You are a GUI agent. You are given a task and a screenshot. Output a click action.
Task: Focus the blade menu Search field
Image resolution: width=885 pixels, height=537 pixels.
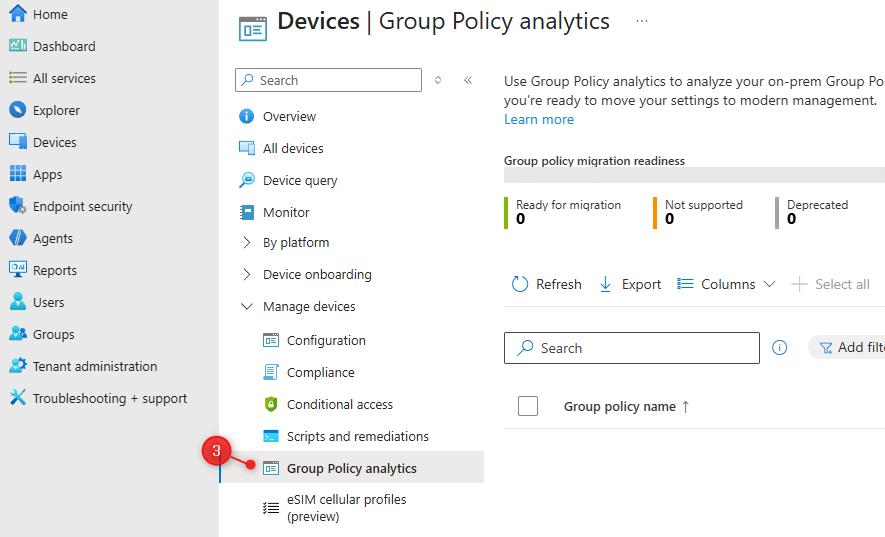click(328, 80)
